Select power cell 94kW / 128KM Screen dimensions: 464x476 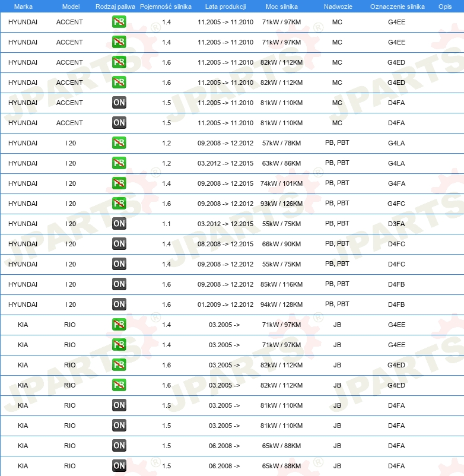[282, 304]
